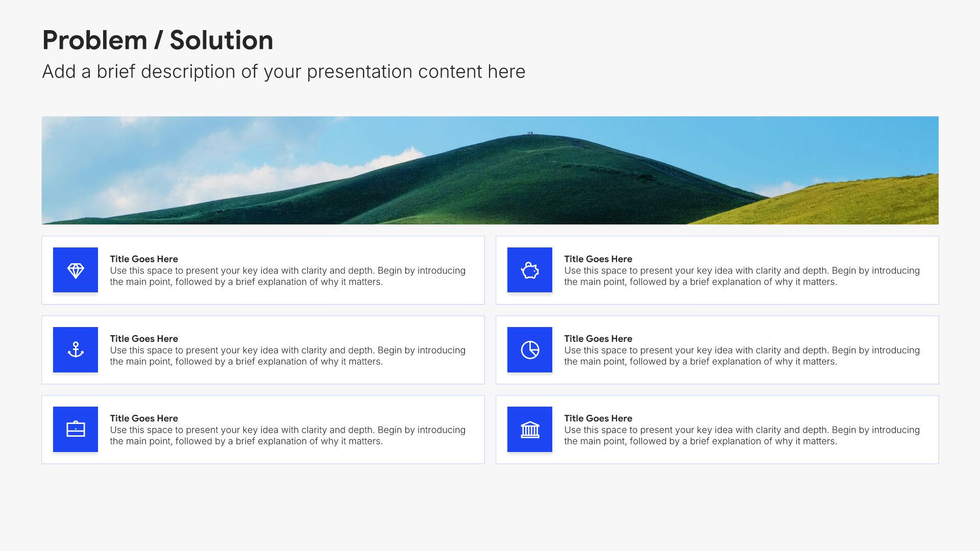Select the 'Problem / Solution' heading
Viewport: 980px width, 551px height.
[158, 40]
